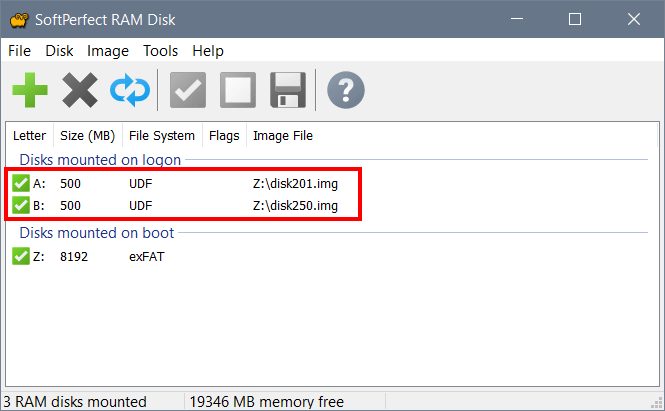The width and height of the screenshot is (665, 411).
Task: Toggle the green checkbox for disk Z:
Action: pos(21,256)
